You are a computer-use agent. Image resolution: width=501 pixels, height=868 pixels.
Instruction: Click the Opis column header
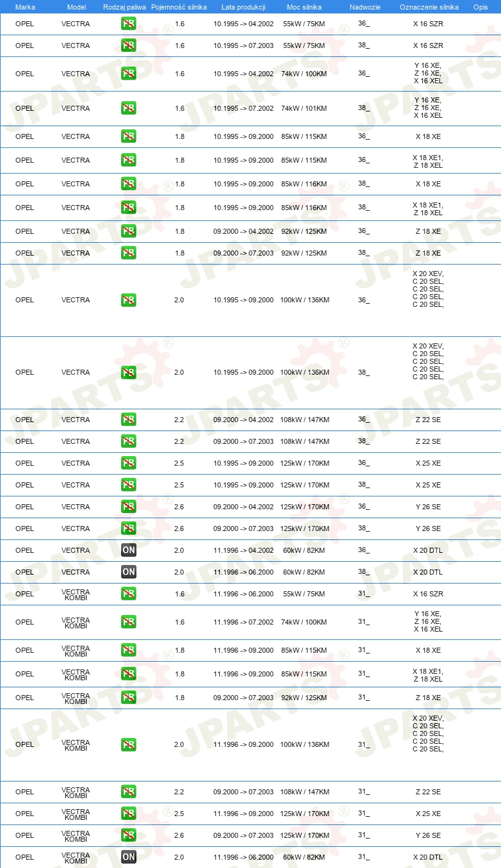tap(480, 7)
